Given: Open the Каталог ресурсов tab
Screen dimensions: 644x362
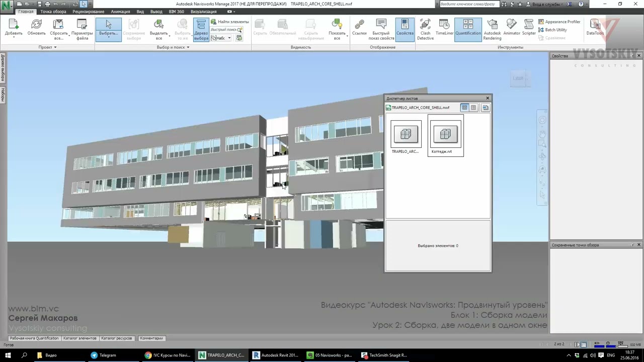Looking at the screenshot, I should [117, 338].
